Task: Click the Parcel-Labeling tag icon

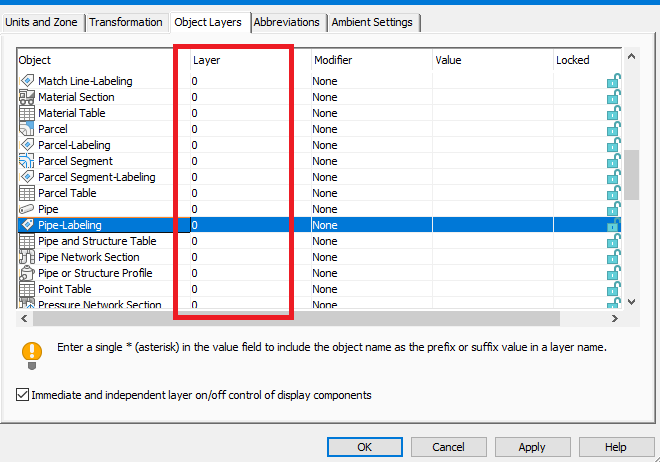Action: tap(27, 145)
